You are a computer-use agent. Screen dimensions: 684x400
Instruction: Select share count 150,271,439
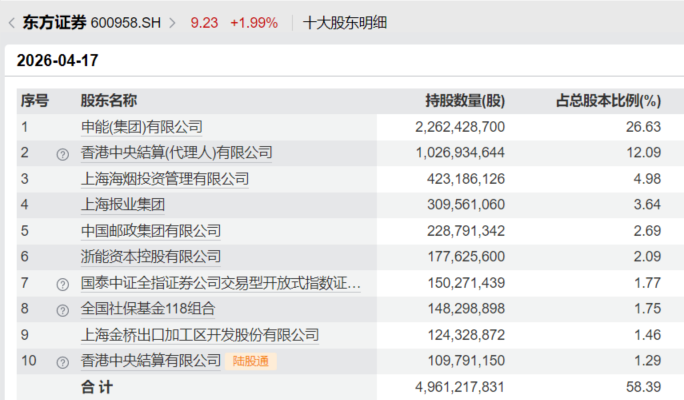point(466,283)
